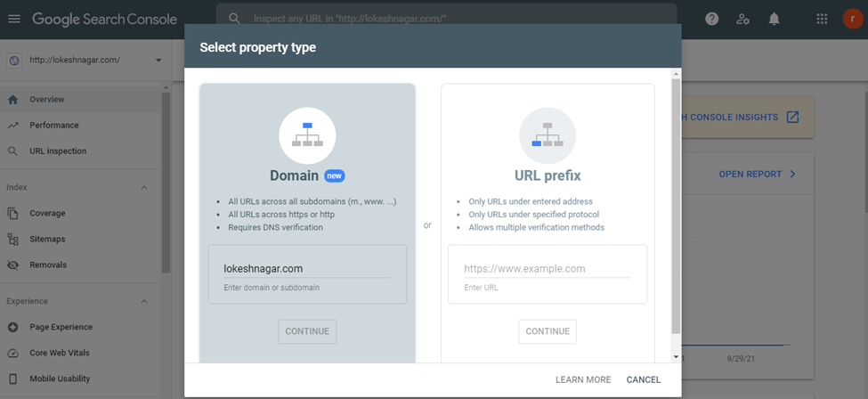Click the Coverage pages icon
The image size is (868, 399).
click(12, 214)
